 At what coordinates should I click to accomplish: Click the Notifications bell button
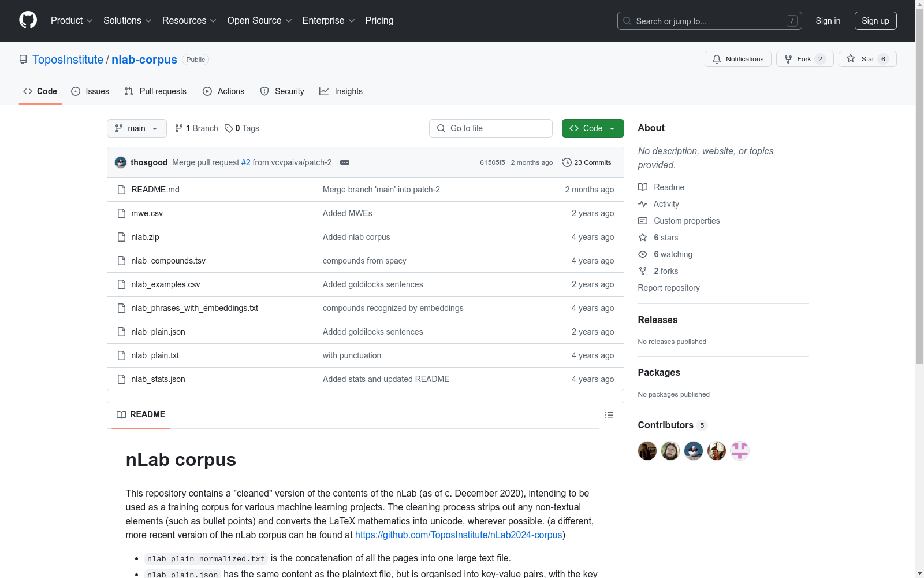pyautogui.click(x=737, y=59)
